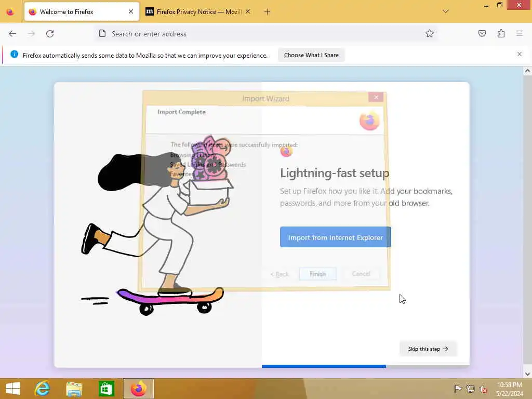Close the Welcome to Firefox tab
The width and height of the screenshot is (532, 399).
[131, 11]
